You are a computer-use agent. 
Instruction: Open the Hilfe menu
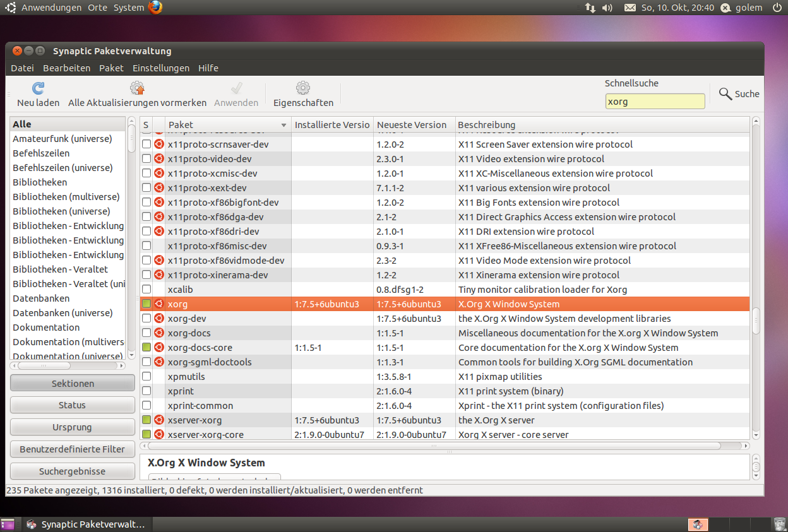(x=208, y=68)
